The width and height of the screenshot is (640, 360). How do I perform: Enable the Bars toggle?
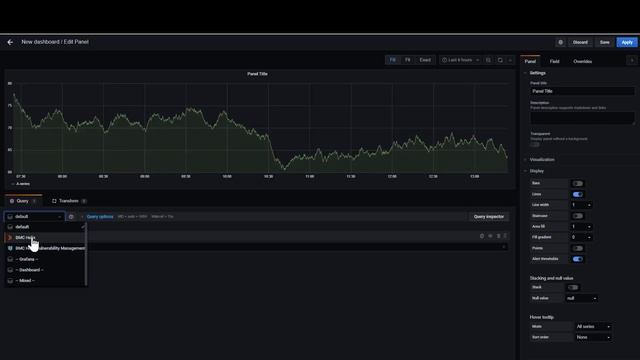tap(578, 183)
